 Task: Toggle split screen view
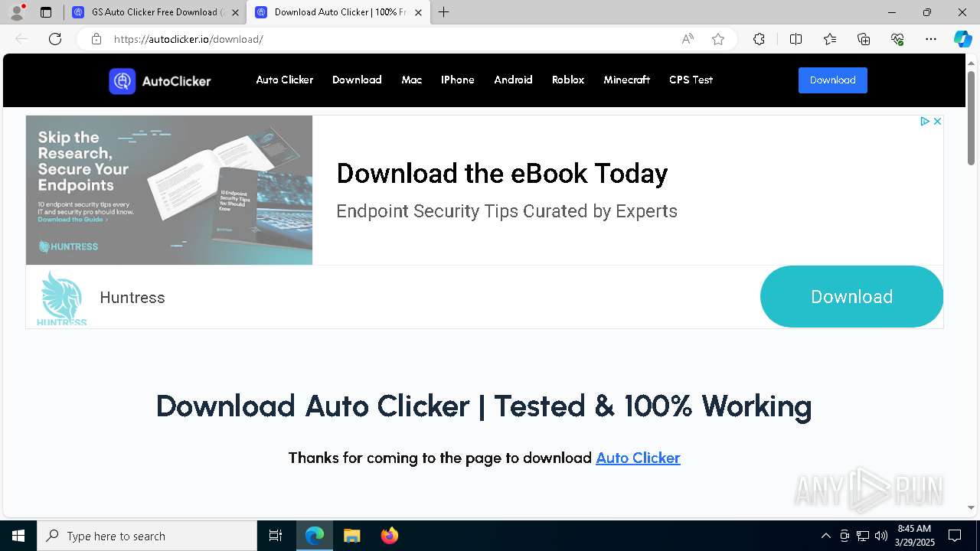click(795, 39)
